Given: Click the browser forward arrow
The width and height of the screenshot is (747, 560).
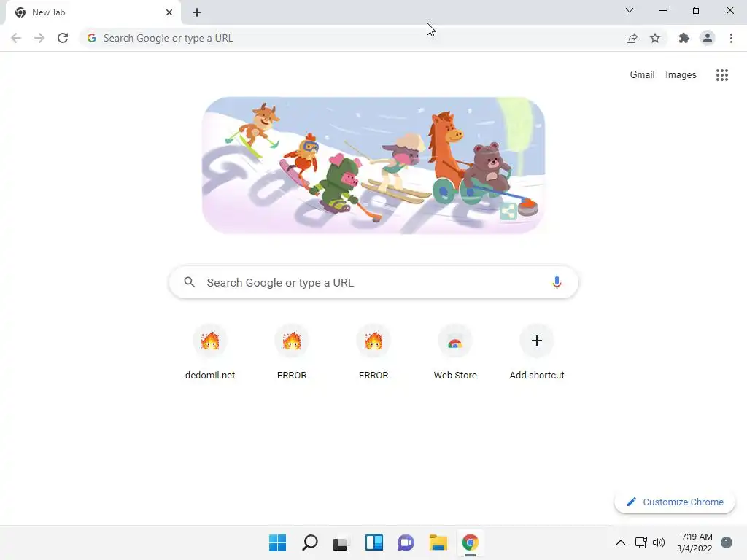Looking at the screenshot, I should pyautogui.click(x=39, y=38).
